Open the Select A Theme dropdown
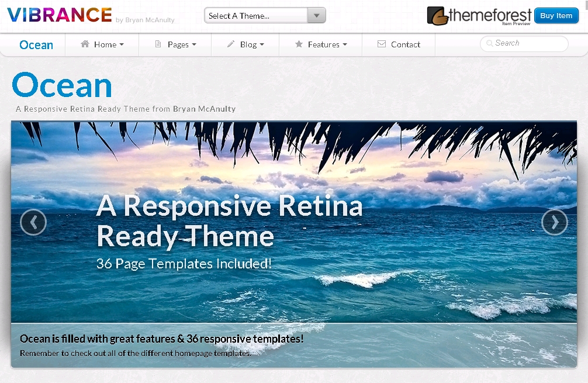 click(265, 16)
